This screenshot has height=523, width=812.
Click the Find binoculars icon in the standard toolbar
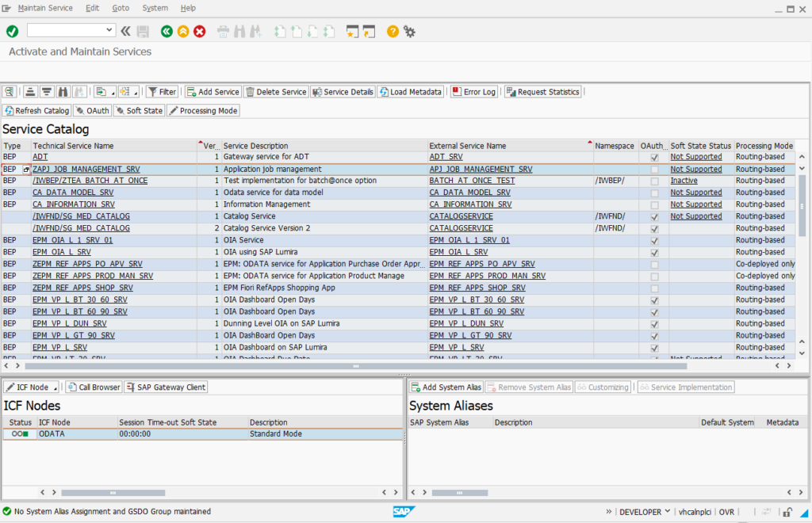point(239,32)
